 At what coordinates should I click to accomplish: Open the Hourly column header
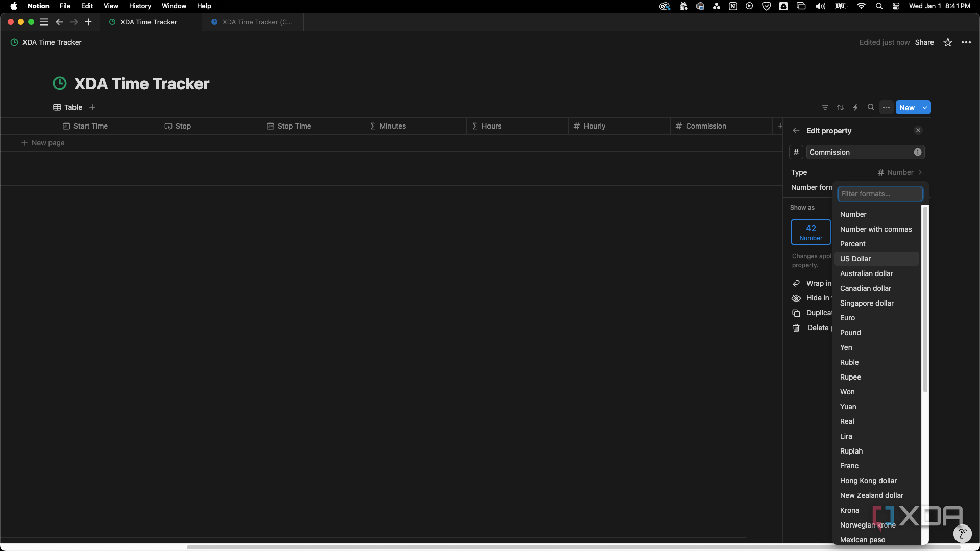(619, 126)
